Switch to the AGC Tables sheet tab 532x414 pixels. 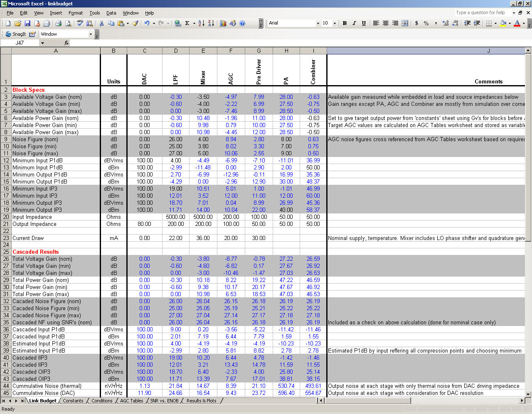coord(131,401)
